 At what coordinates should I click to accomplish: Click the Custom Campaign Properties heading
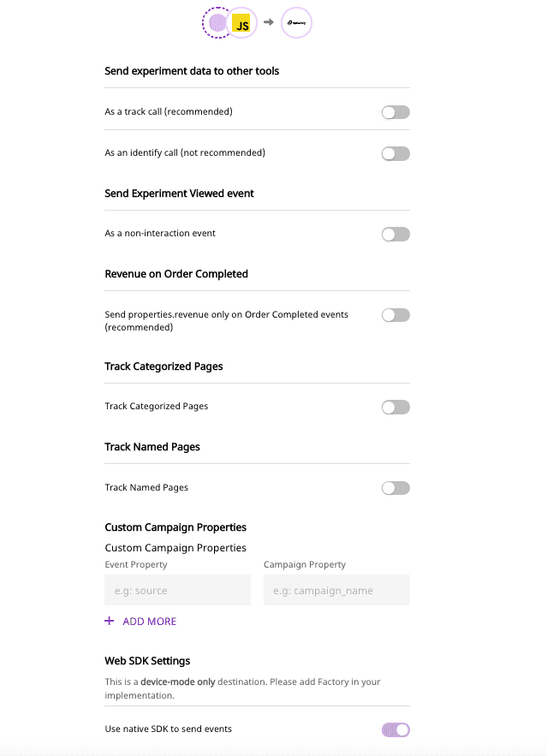point(175,527)
